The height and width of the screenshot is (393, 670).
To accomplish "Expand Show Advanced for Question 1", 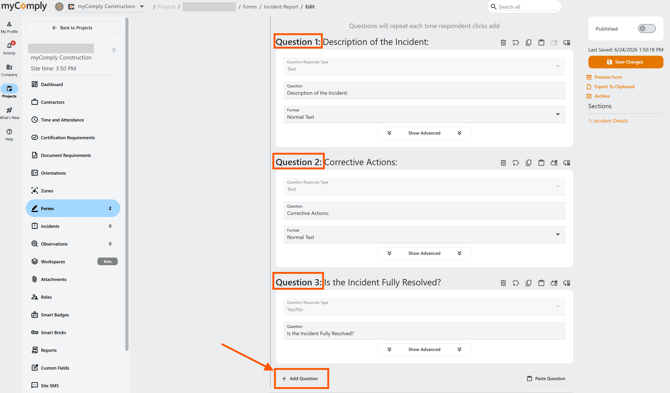I will [424, 133].
